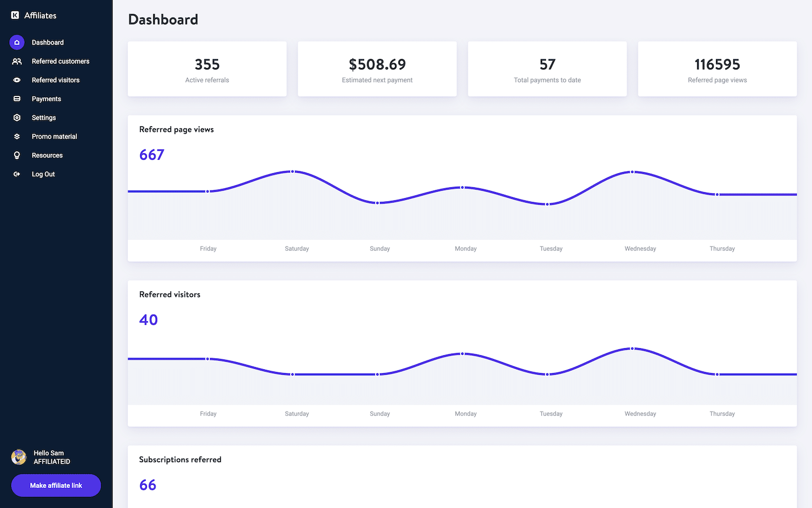Select the 66 Subscriptions referred count

[x=147, y=485]
